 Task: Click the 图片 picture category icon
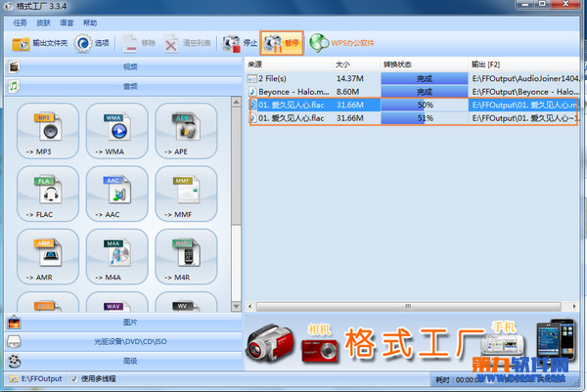pyautogui.click(x=15, y=323)
